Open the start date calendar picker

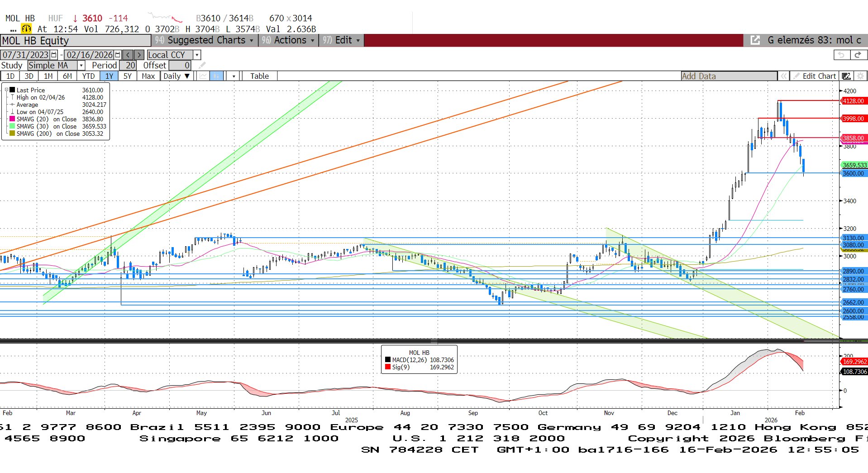pos(54,55)
